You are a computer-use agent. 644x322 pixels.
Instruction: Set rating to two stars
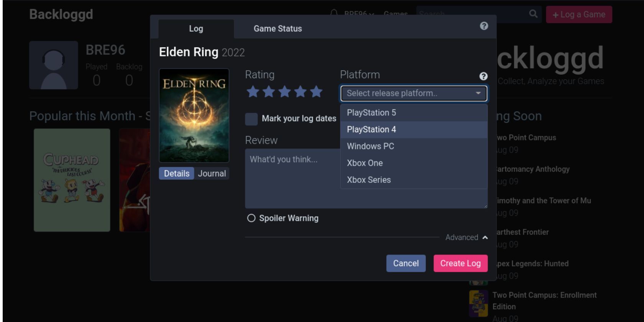click(x=269, y=92)
